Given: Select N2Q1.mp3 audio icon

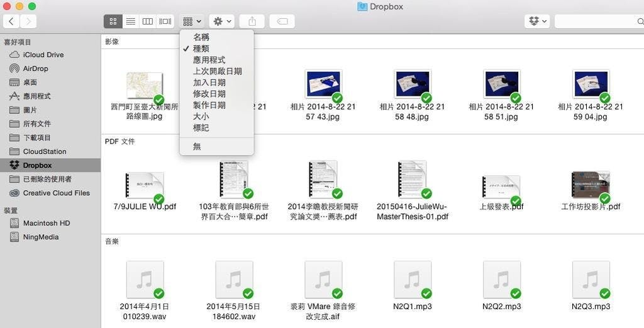Looking at the screenshot, I should [413, 280].
